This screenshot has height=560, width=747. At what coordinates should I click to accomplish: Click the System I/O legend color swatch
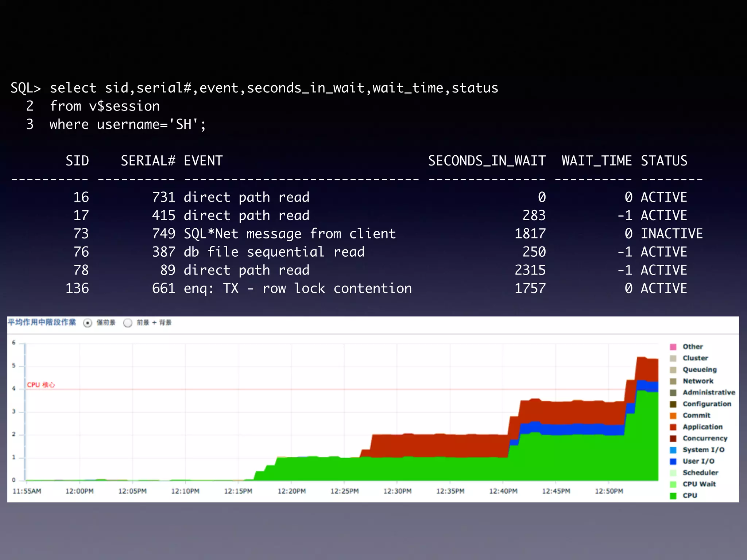tap(673, 450)
